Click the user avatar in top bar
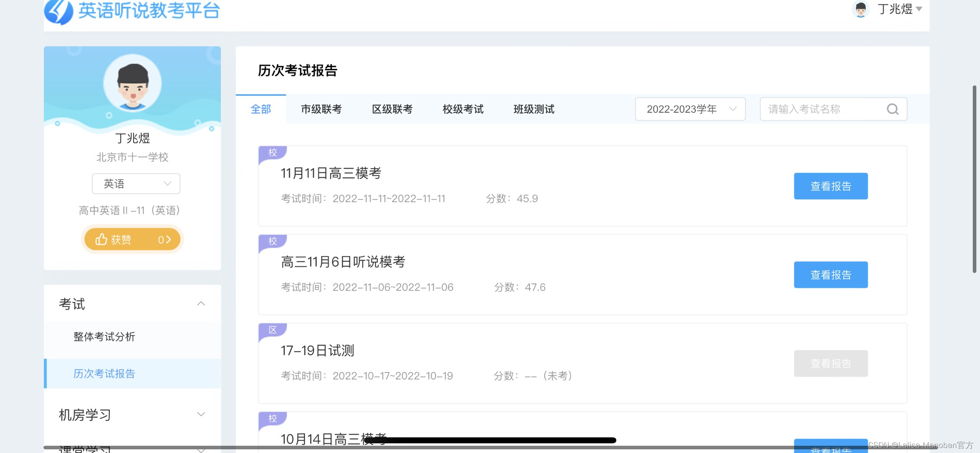Screen dimensions: 980x453 (x=861, y=9)
